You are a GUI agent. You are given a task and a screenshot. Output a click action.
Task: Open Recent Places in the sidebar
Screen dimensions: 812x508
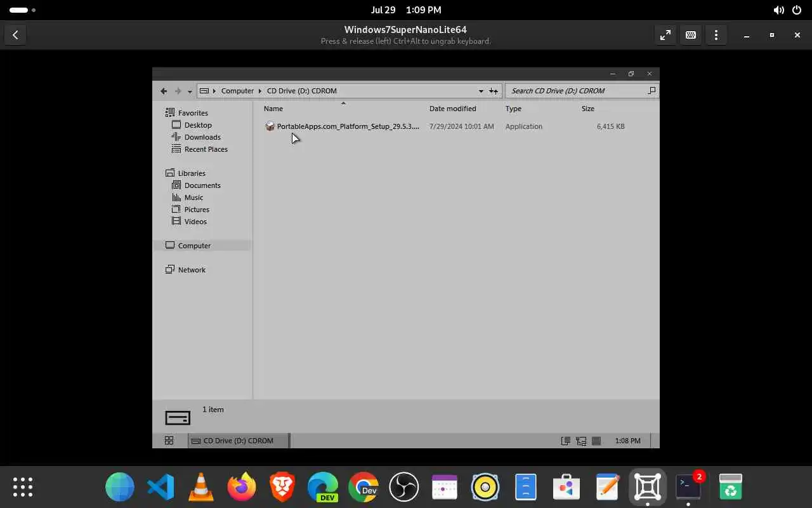(x=206, y=149)
